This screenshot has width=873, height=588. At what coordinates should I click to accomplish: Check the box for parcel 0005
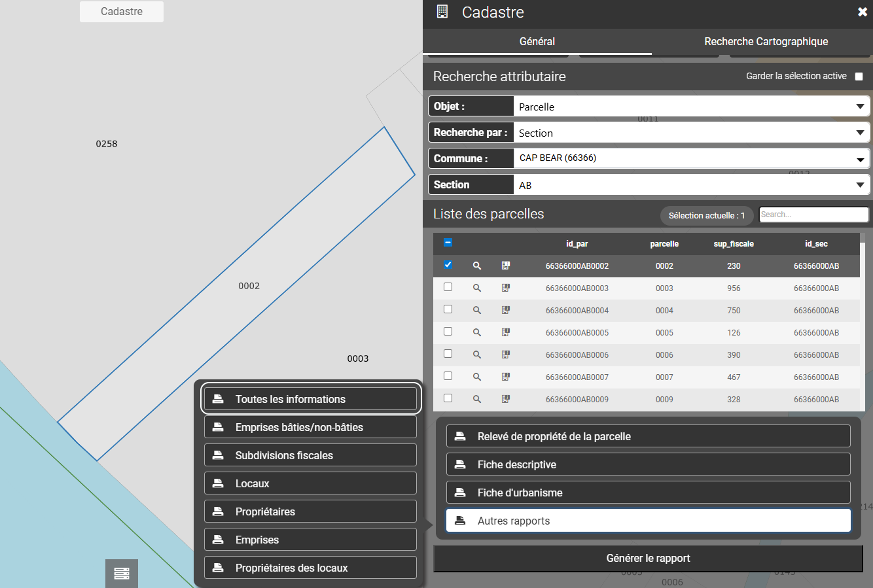[448, 332]
